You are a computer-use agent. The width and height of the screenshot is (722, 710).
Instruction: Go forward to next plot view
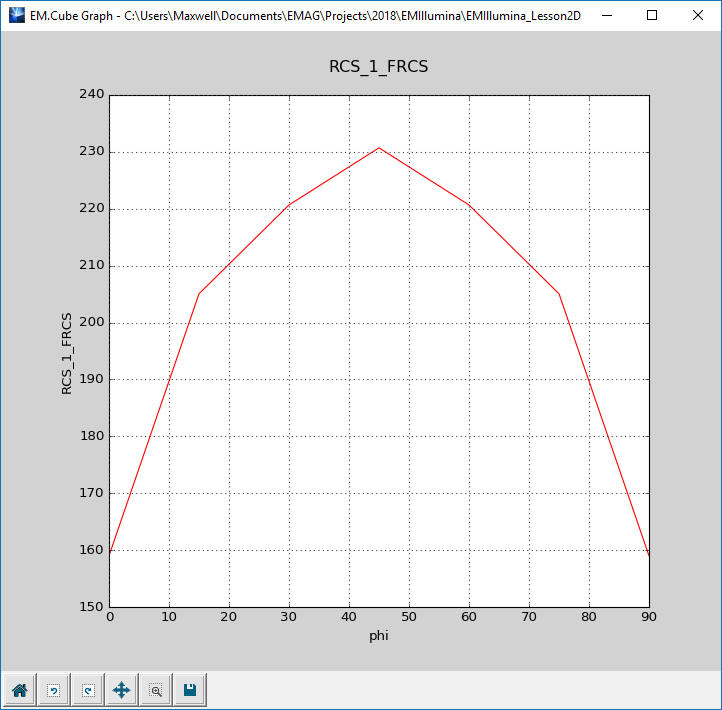[x=88, y=690]
